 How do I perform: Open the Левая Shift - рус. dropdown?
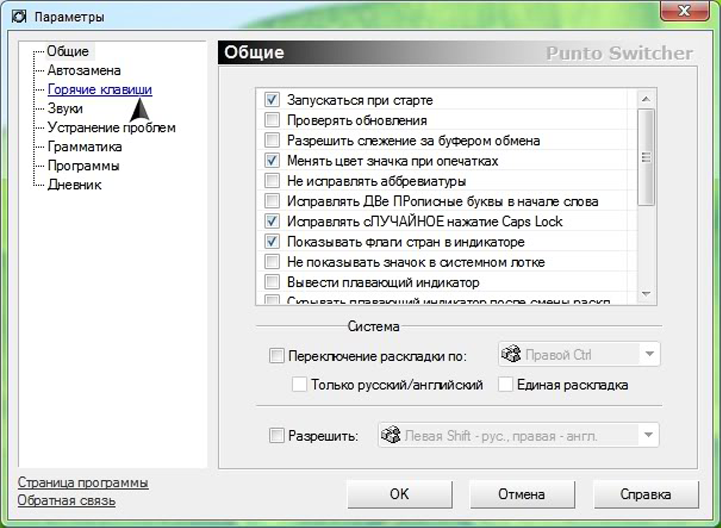click(648, 435)
